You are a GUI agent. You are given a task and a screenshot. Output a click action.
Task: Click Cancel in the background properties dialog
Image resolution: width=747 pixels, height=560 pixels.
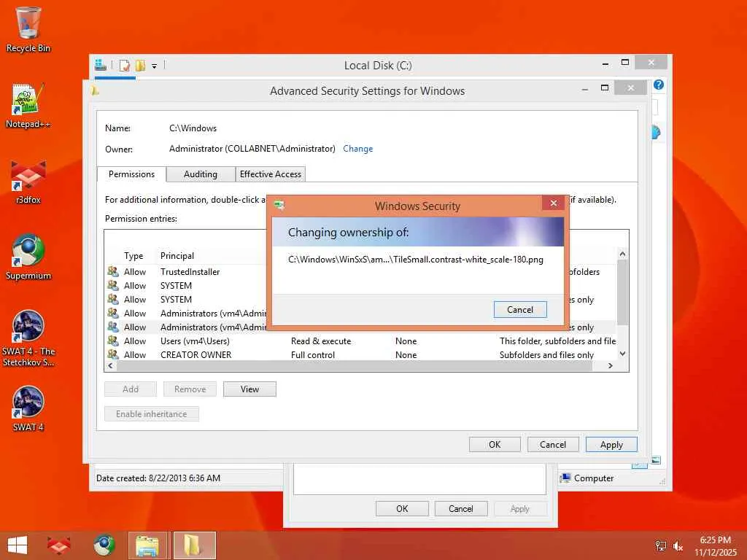[461, 508]
